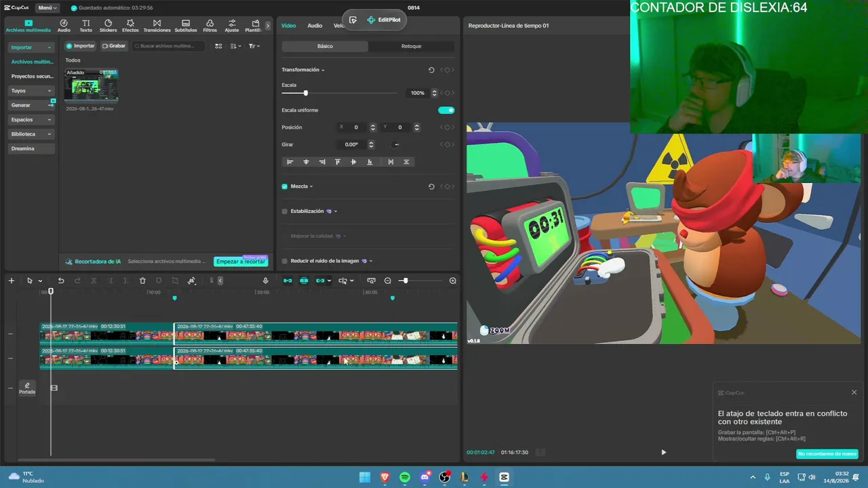Open the Filtros panel

tap(210, 26)
